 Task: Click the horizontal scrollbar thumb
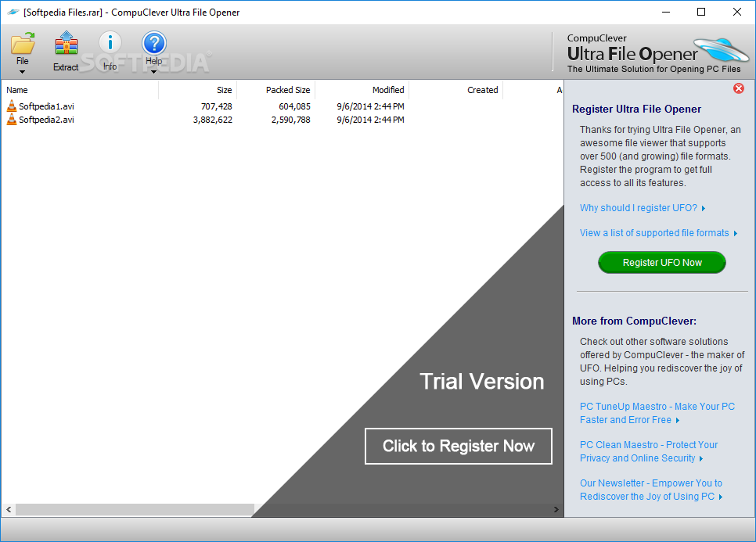tap(135, 509)
